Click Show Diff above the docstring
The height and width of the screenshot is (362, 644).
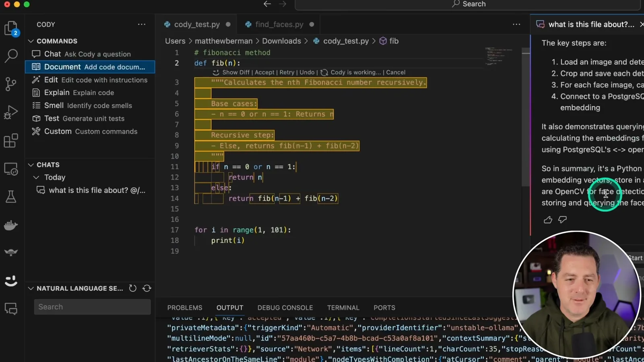(236, 72)
